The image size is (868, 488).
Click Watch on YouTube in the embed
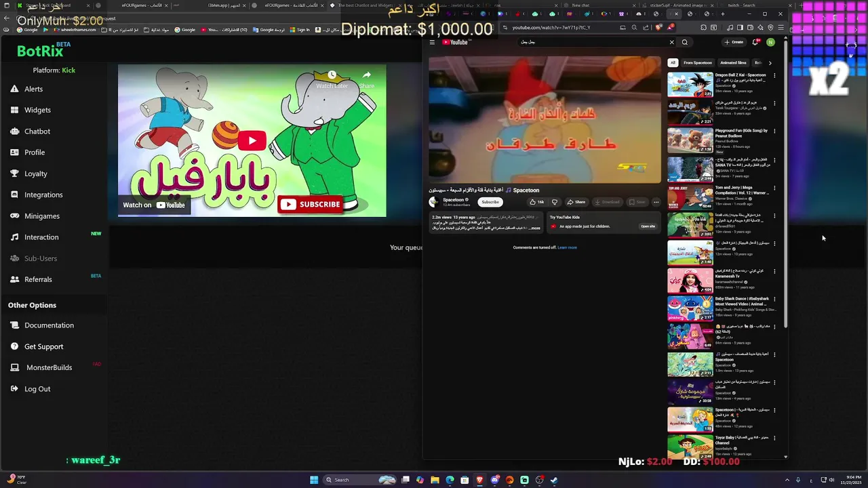coord(154,205)
